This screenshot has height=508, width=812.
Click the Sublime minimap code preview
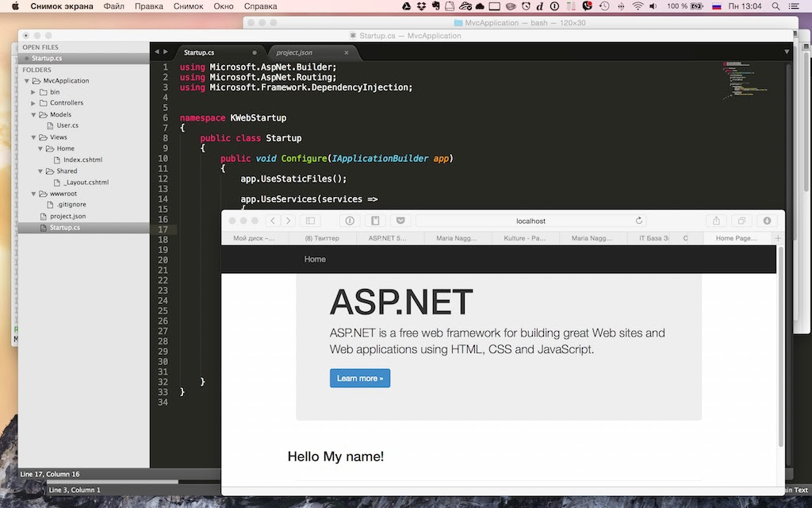pyautogui.click(x=745, y=80)
